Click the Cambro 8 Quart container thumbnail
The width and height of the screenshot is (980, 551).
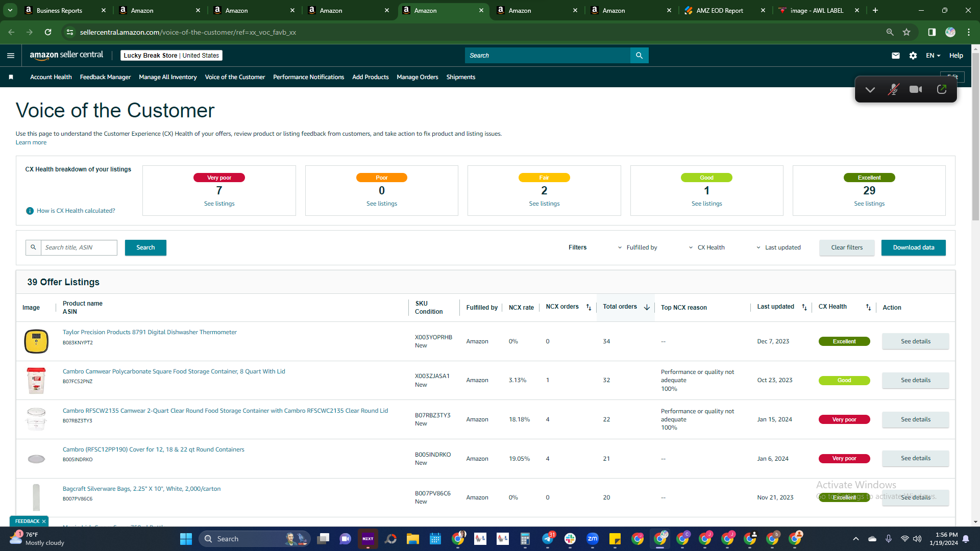pos(36,381)
